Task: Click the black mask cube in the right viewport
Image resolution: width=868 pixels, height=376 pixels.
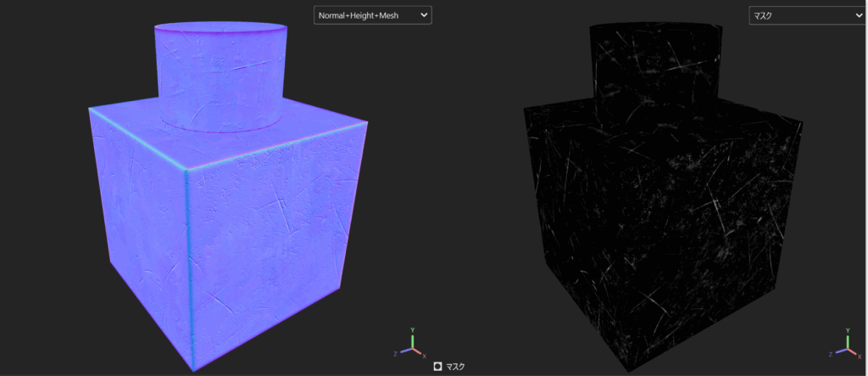Action: click(661, 255)
